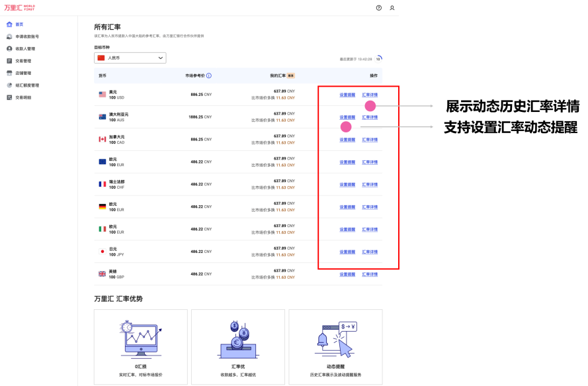Click the 申请收款账号 sidebar icon
Viewport: 588px width, 386px height.
click(9, 36)
